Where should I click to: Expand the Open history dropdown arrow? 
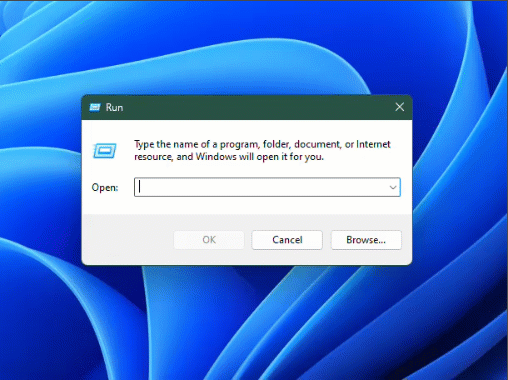point(393,187)
